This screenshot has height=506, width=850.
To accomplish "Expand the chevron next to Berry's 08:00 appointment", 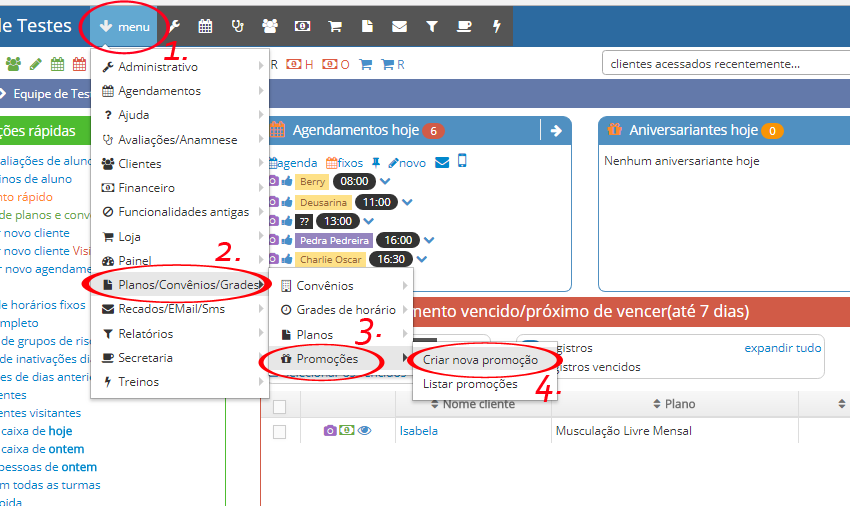I will 385,182.
